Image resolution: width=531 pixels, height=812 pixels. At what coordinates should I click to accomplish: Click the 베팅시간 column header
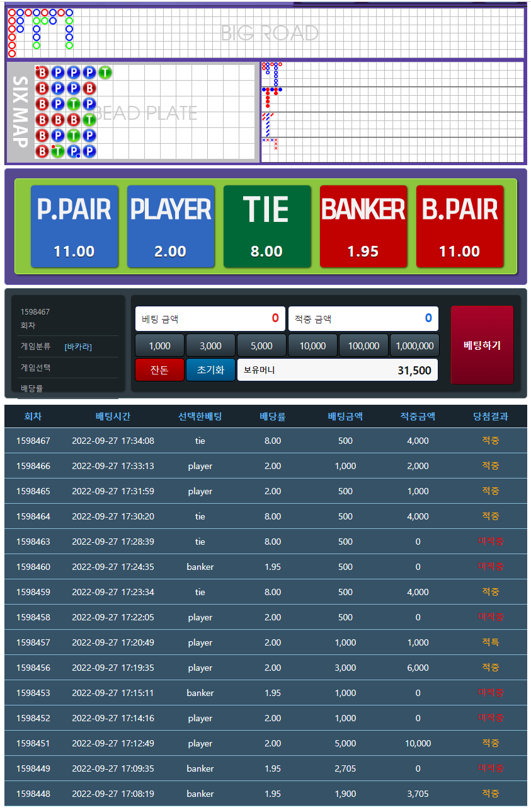pyautogui.click(x=113, y=417)
